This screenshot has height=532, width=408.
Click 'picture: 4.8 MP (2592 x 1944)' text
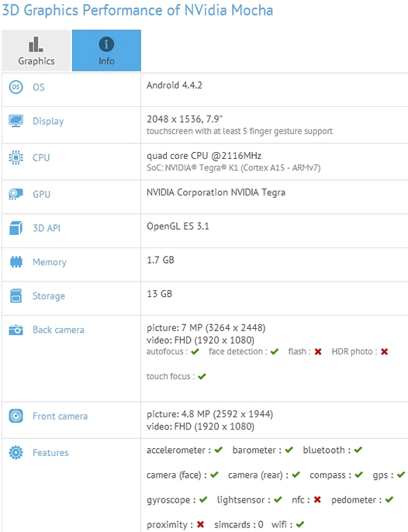click(209, 414)
